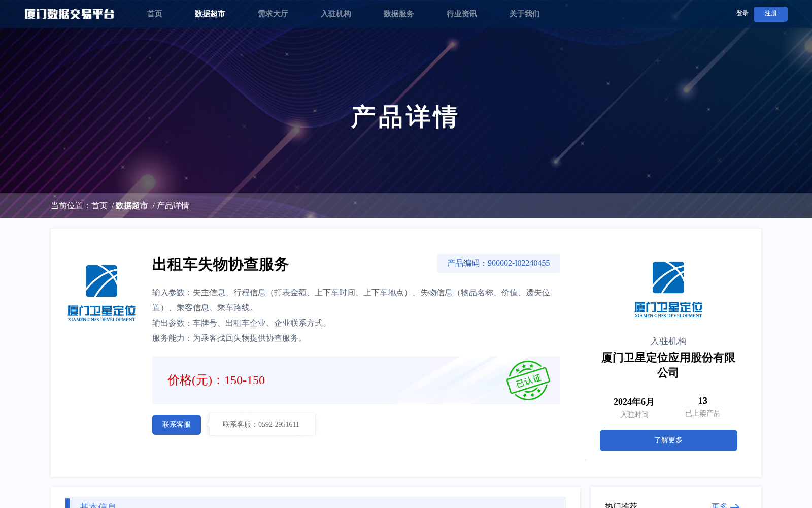
Task: Click the 13 已上架产品 count
Action: pyautogui.click(x=703, y=401)
